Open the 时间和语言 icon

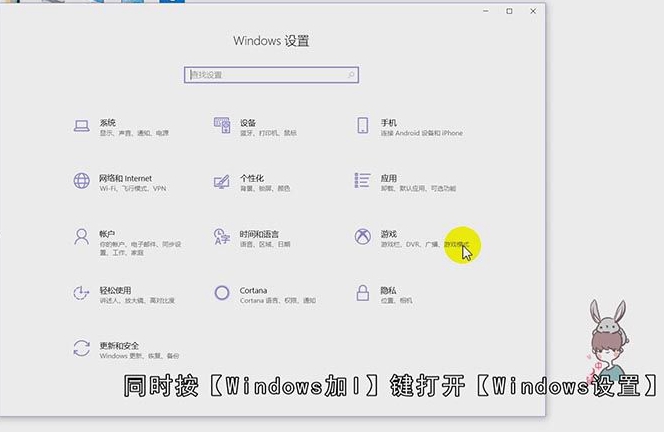(222, 237)
